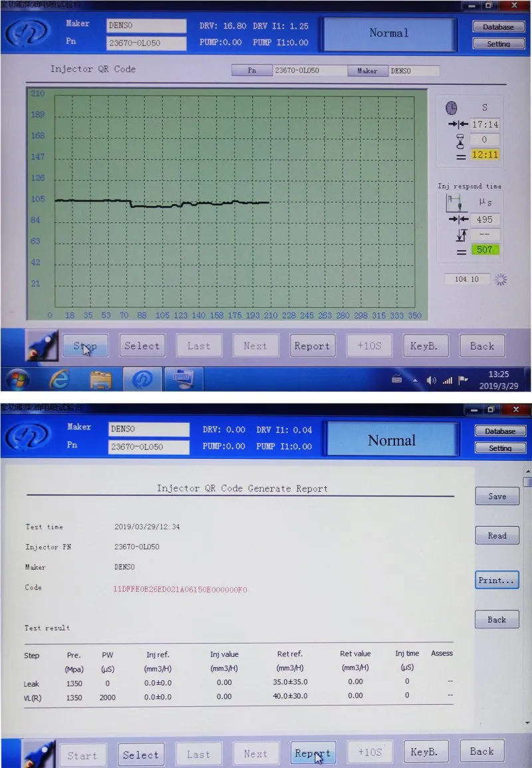Viewport: 532px width, 768px height.
Task: Click the hourglass icon beside value 0
Action: (x=460, y=140)
